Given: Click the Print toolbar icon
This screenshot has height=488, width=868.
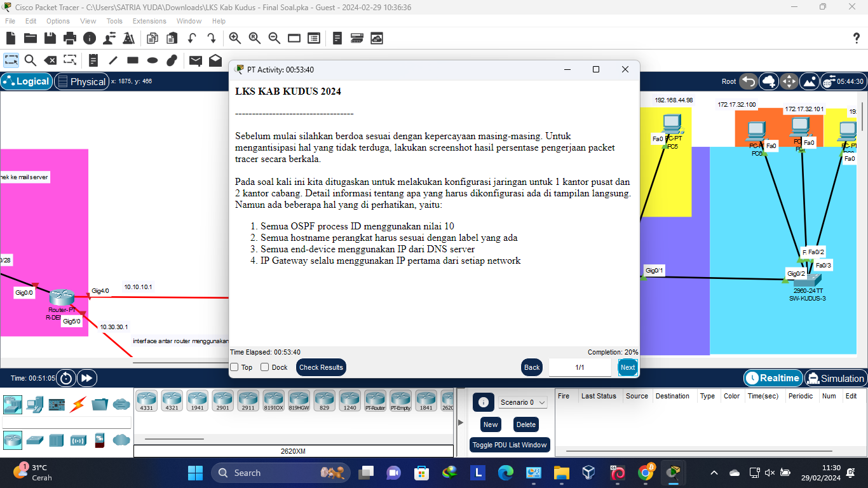Looking at the screenshot, I should coord(70,38).
